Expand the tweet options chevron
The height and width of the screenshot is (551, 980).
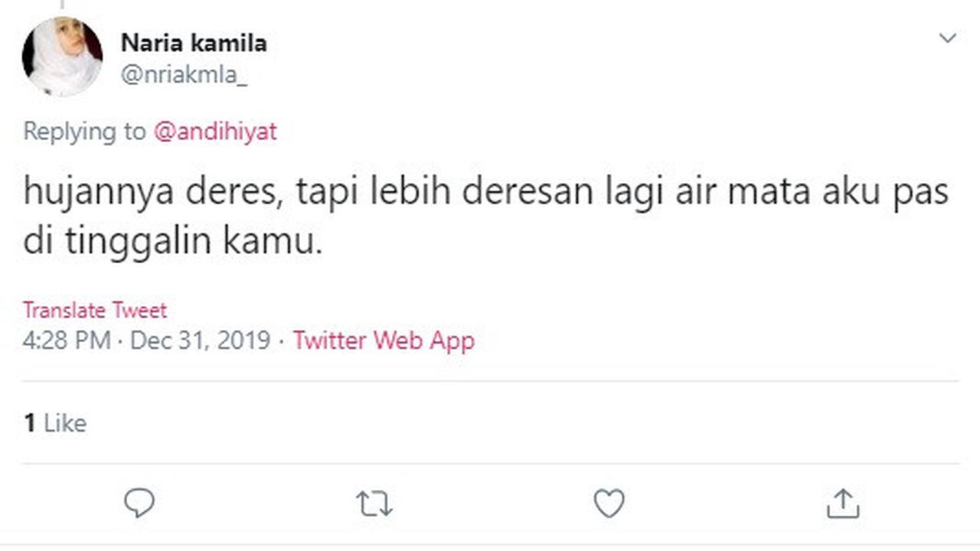(948, 38)
